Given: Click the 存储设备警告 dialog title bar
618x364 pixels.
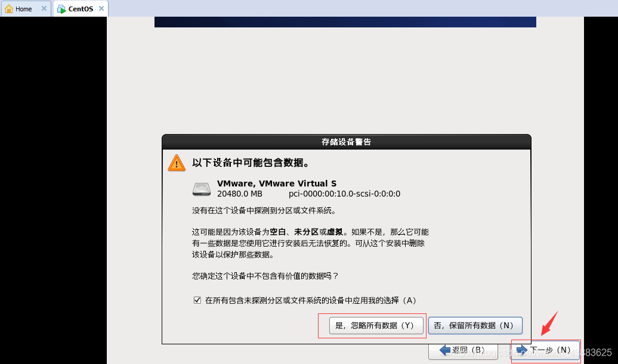Looking at the screenshot, I should (x=347, y=142).
